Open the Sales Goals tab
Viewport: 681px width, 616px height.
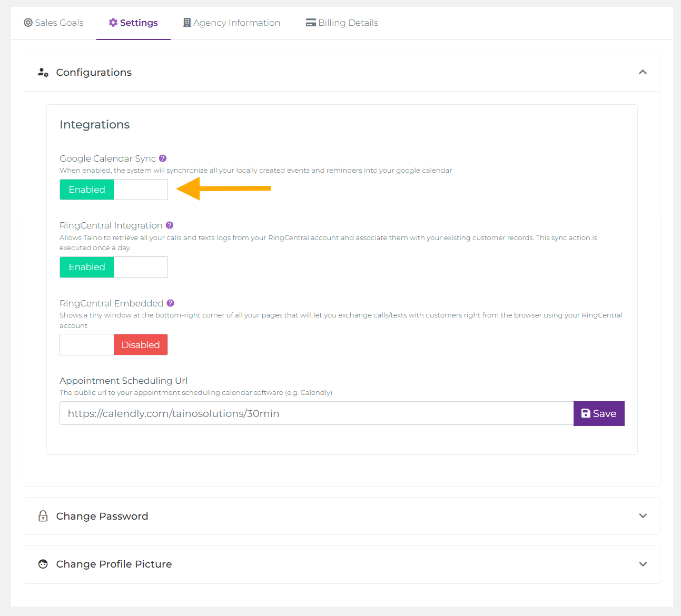pos(53,22)
